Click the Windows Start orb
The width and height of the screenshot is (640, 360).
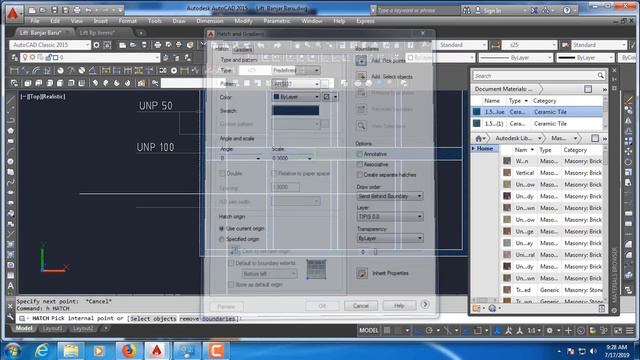pos(12,351)
